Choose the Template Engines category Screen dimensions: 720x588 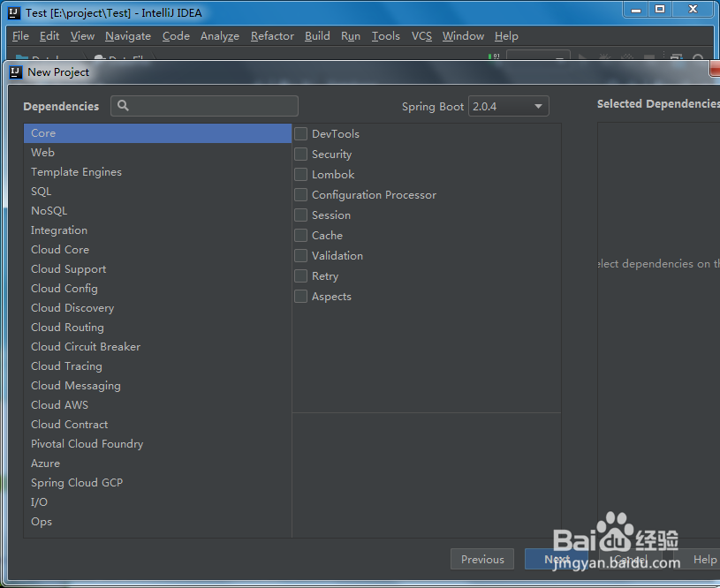157,172
